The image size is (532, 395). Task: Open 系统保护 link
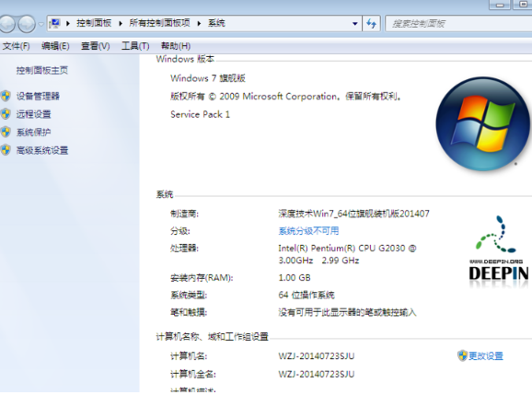pos(33,132)
